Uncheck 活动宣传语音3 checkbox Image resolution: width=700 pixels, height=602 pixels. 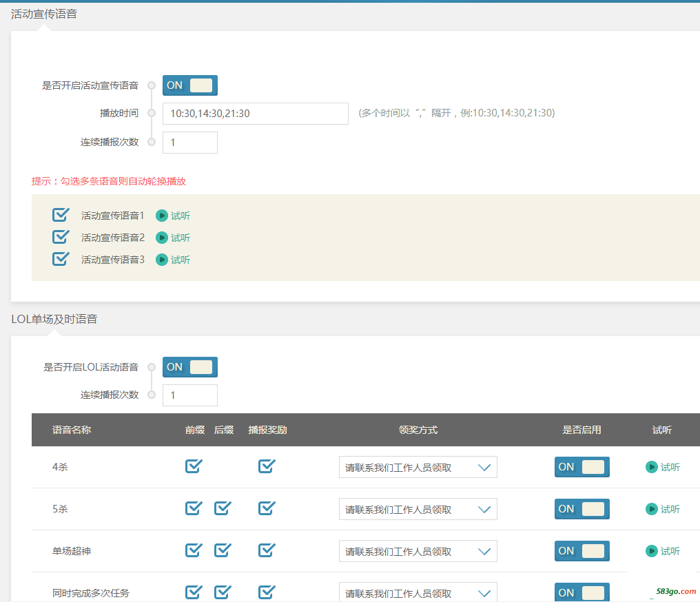point(61,258)
